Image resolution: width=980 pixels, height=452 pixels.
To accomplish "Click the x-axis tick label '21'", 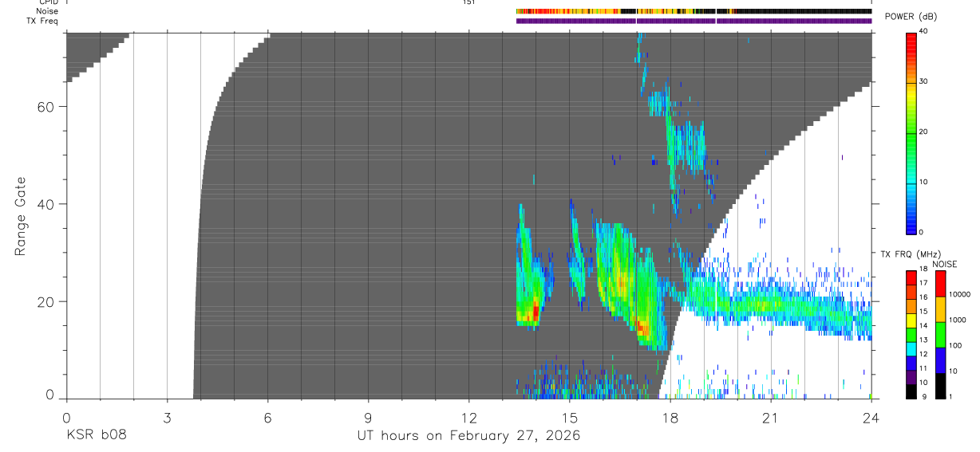I will coord(770,417).
